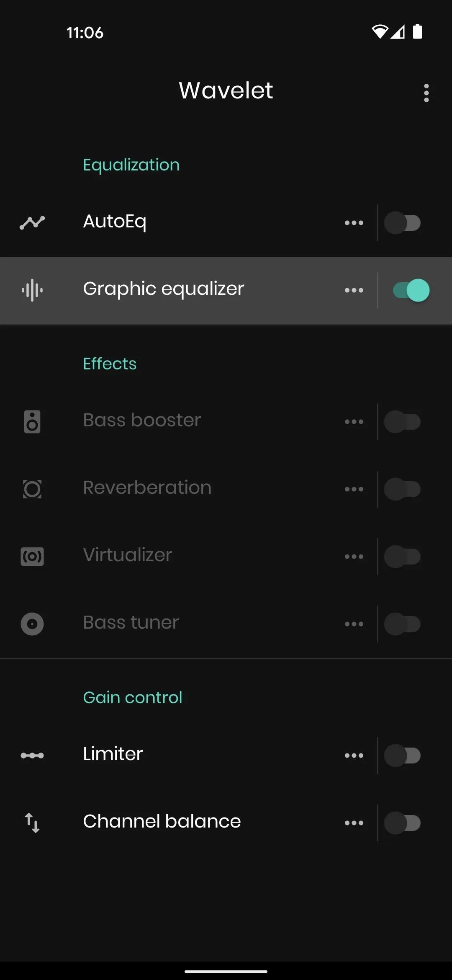Turn off the Graphic equalizer switch
Screen dimensions: 452x980
tap(411, 290)
